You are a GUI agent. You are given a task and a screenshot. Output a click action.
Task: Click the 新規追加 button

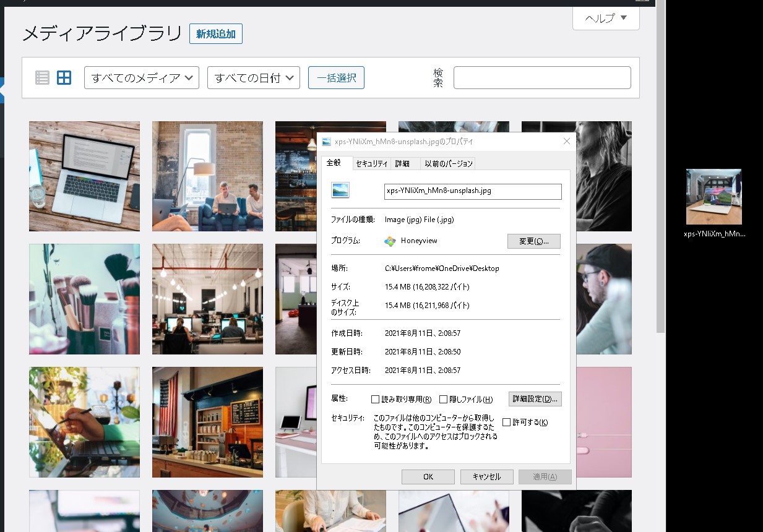point(215,34)
